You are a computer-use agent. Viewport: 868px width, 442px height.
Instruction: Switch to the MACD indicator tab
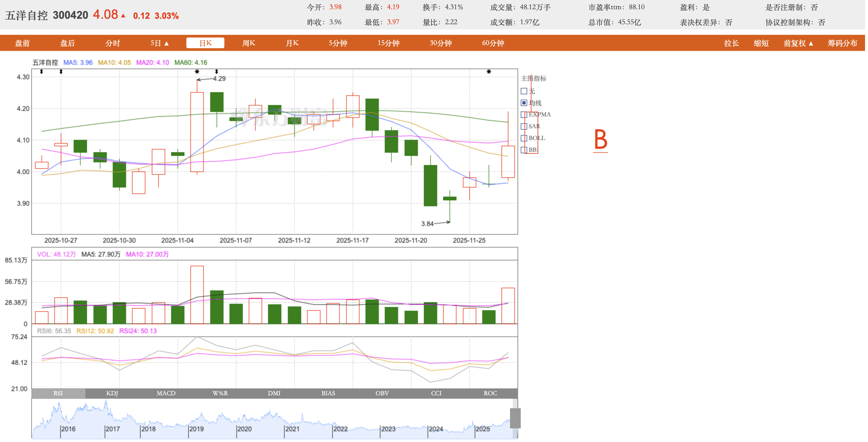(166, 393)
